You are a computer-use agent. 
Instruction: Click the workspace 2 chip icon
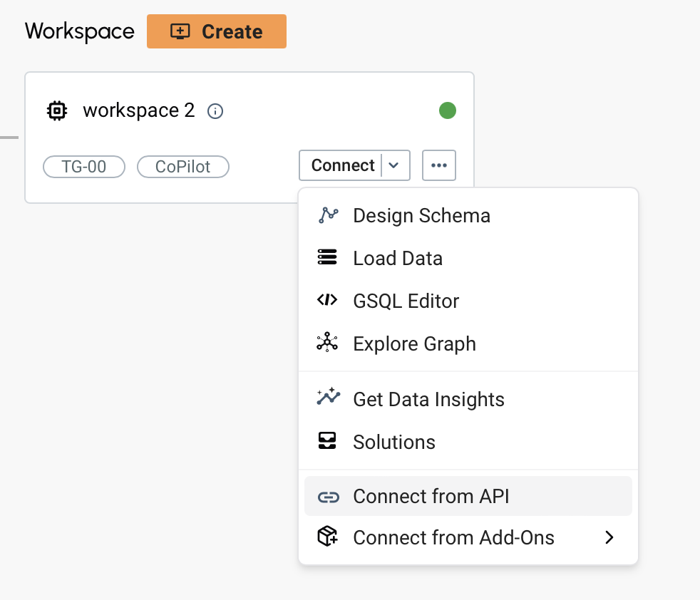coord(57,110)
